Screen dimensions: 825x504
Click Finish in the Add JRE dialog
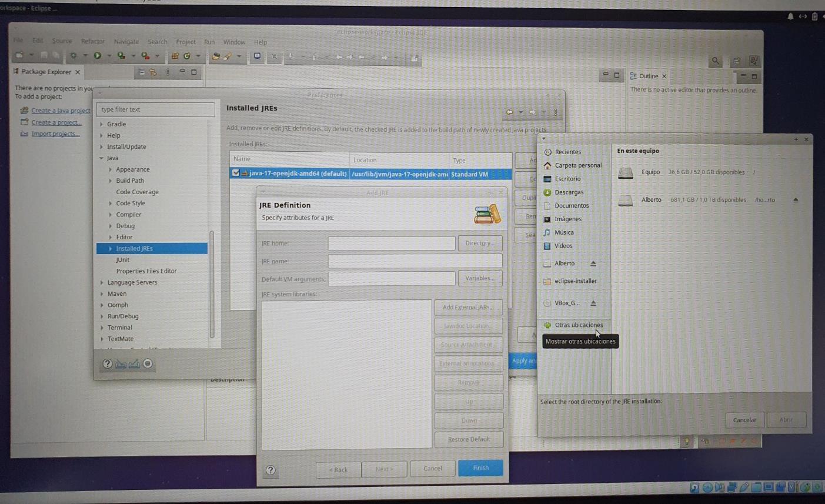(x=480, y=468)
